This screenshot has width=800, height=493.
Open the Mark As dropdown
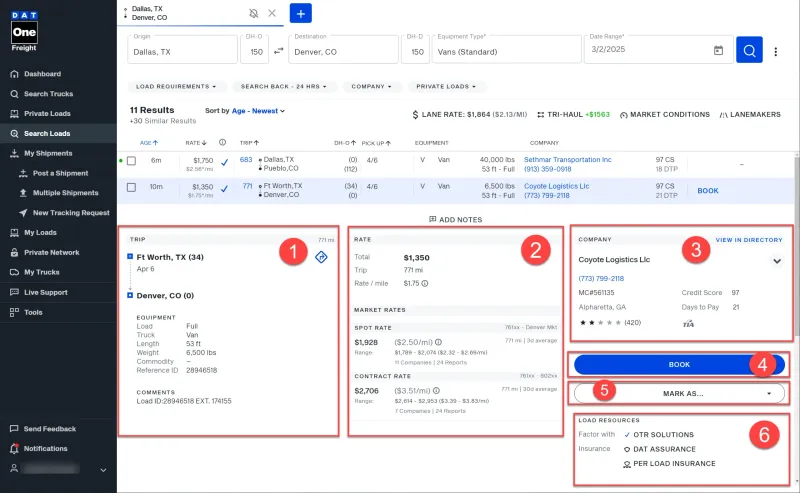click(679, 393)
